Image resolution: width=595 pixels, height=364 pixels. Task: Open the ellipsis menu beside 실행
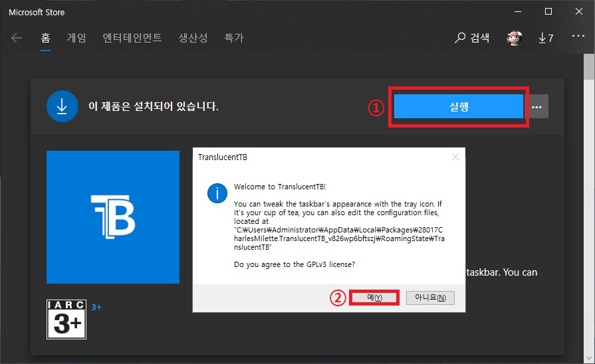(536, 106)
